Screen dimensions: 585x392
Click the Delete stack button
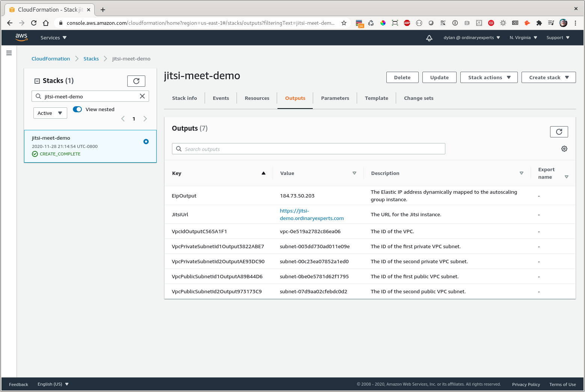coord(402,77)
